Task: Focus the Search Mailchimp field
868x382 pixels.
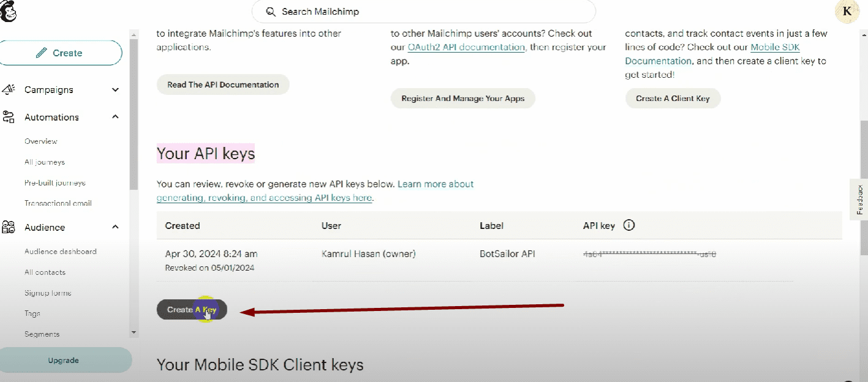Action: (429, 12)
